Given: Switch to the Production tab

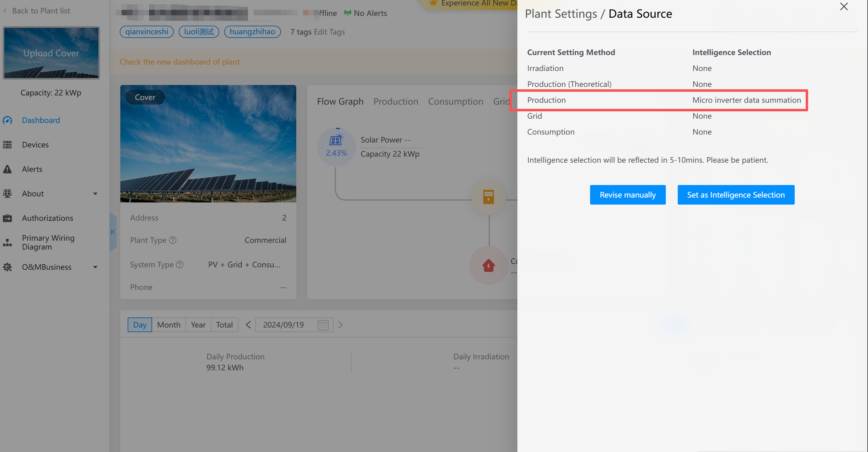Looking at the screenshot, I should point(396,102).
